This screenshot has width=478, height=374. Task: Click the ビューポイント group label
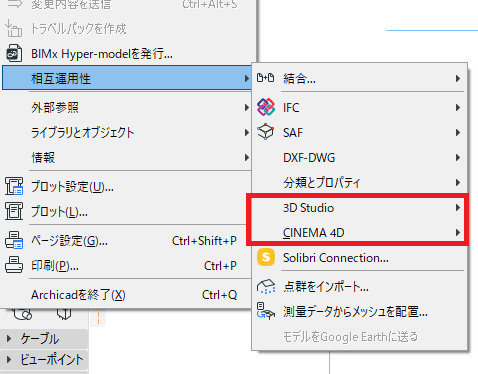click(52, 360)
